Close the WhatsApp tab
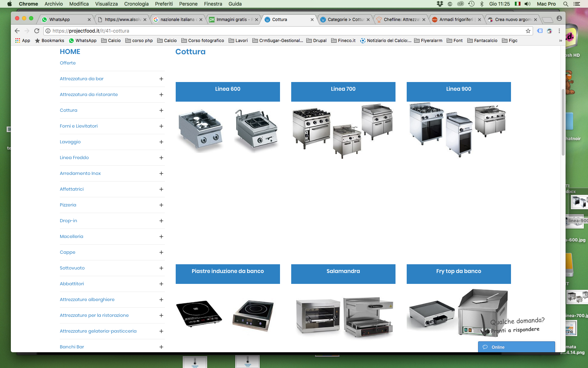This screenshot has width=588, height=368. (x=89, y=20)
